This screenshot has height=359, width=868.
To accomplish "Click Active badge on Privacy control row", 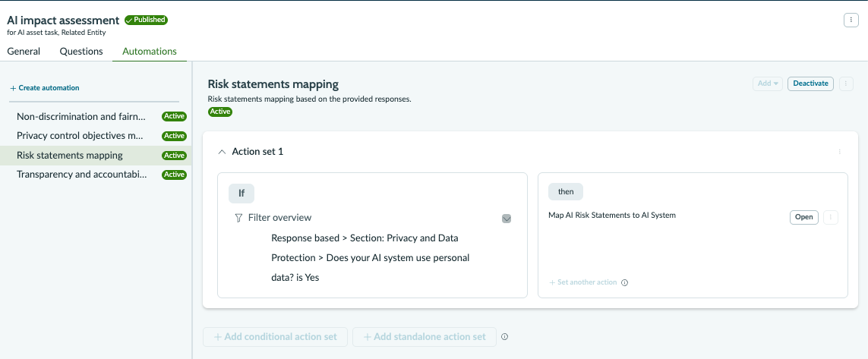I will (174, 136).
